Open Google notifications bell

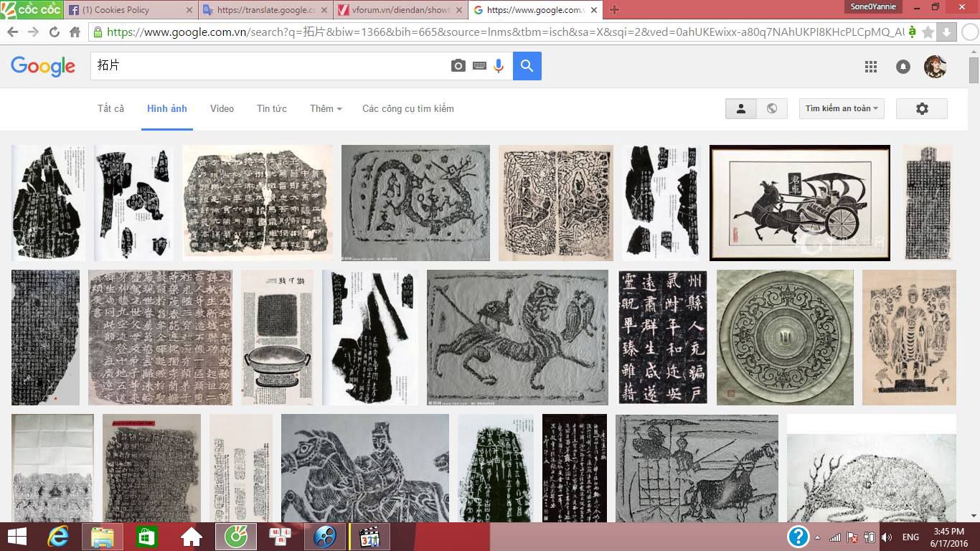[x=903, y=67]
